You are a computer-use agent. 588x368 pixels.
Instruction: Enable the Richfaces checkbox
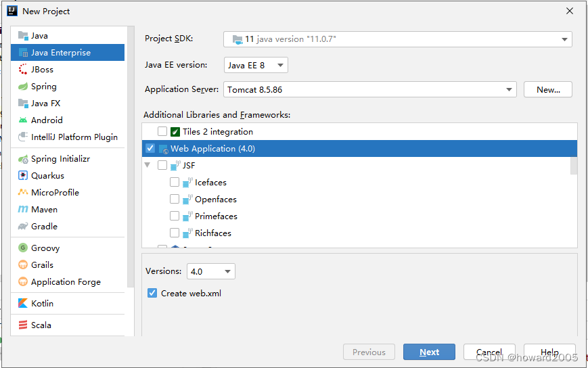[175, 232]
